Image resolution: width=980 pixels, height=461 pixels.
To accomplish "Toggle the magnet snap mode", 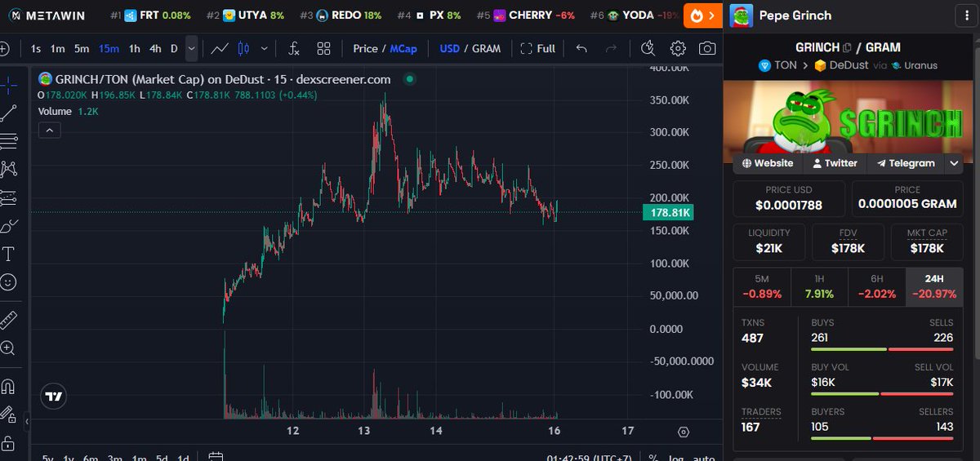I will [7, 384].
